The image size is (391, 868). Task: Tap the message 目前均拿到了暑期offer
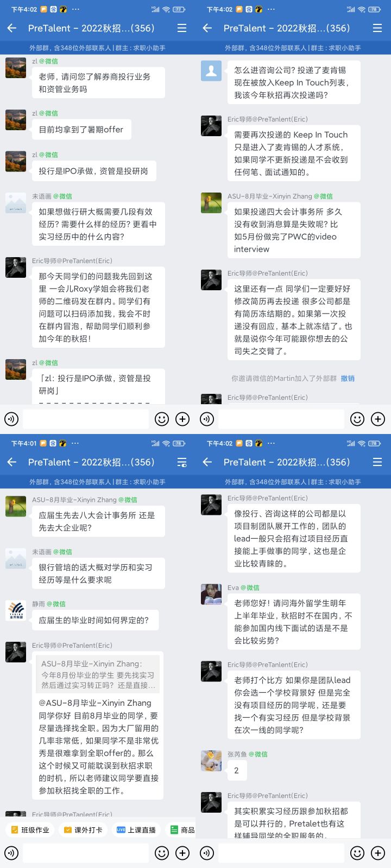(81, 130)
